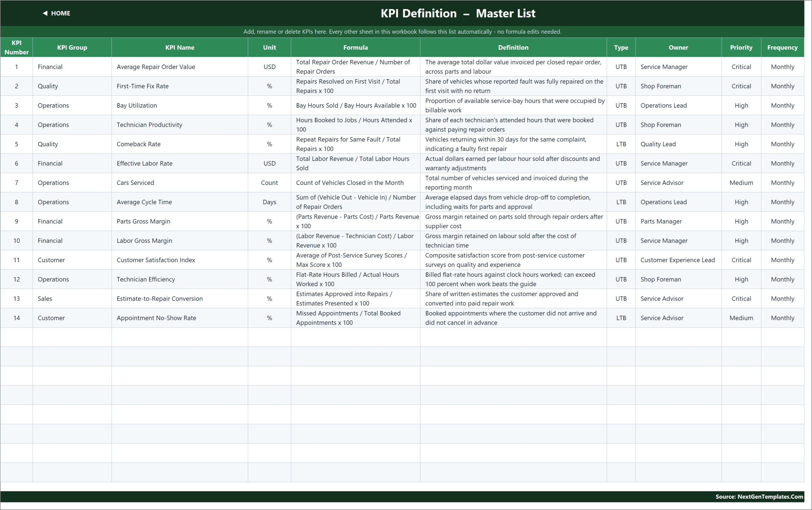Select the Estimate-to-Repair Conversion cell

click(x=180, y=299)
